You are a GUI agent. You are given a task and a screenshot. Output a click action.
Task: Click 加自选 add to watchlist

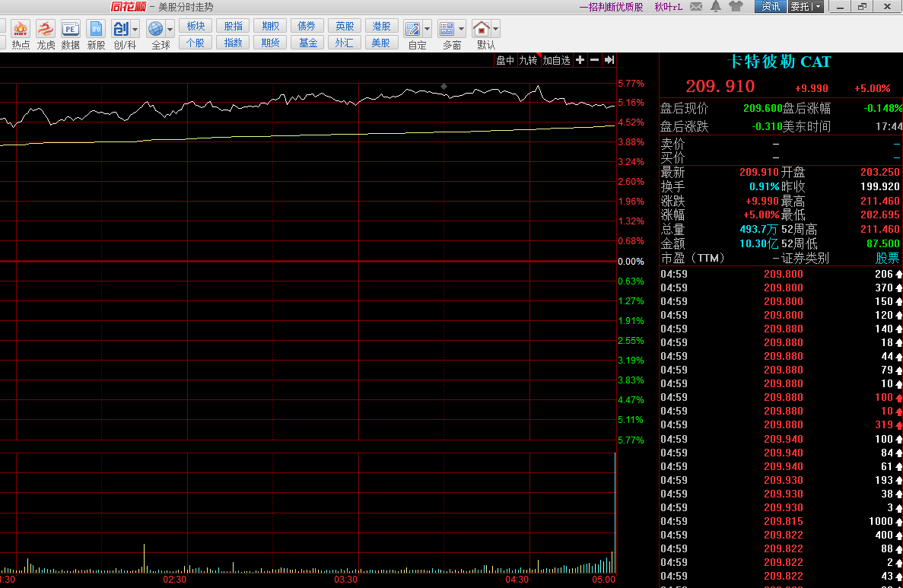[x=556, y=60]
